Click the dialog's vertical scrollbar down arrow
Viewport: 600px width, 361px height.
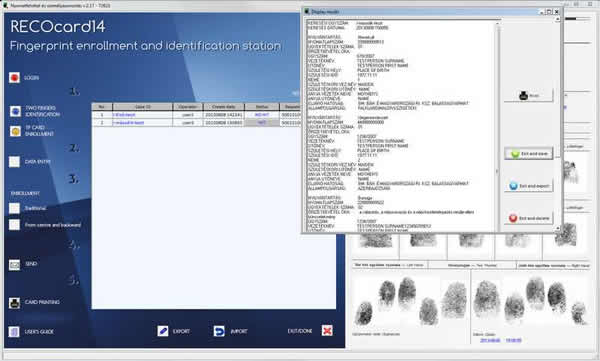[x=558, y=229]
